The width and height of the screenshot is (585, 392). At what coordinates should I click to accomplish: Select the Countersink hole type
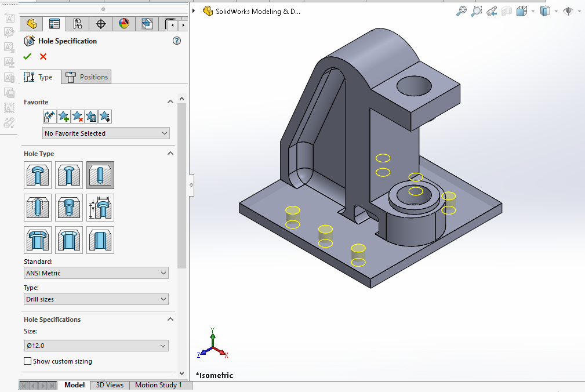[69, 175]
